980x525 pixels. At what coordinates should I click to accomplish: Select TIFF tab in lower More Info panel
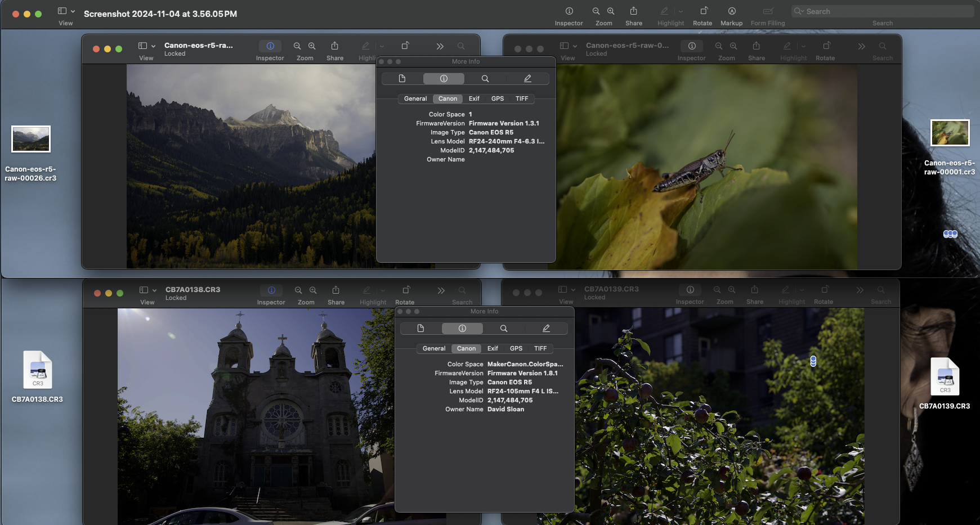click(540, 348)
